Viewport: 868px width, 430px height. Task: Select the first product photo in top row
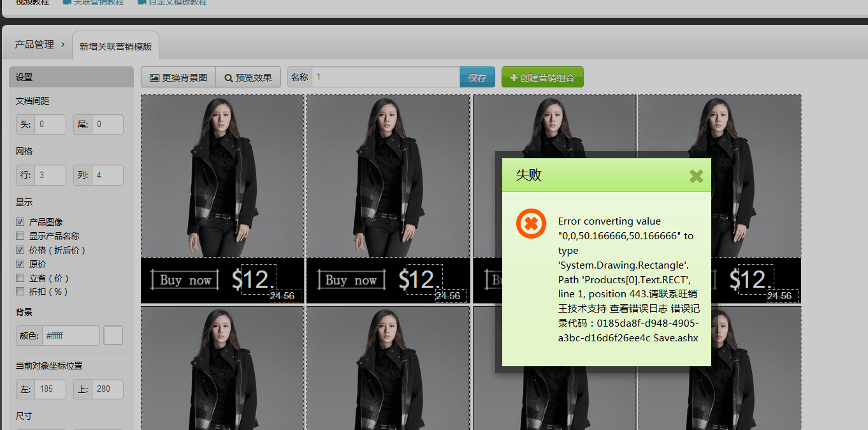point(222,176)
